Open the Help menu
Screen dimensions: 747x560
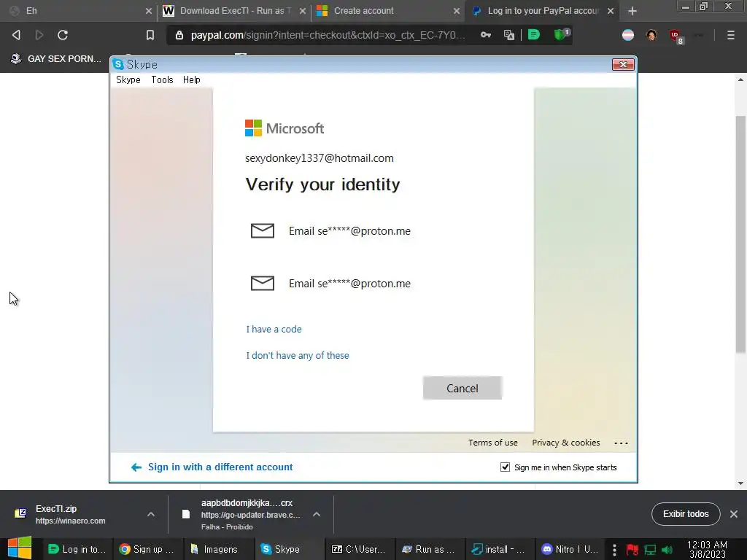192,79
